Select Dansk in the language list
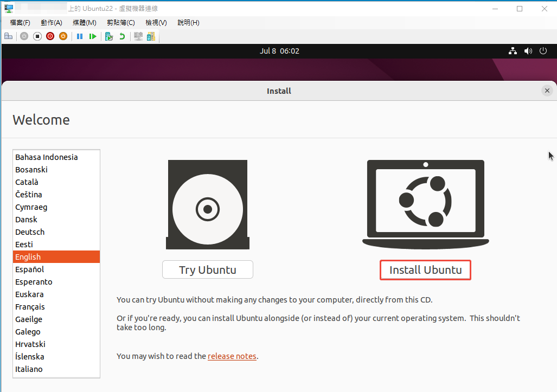The width and height of the screenshot is (557, 392). click(56, 220)
